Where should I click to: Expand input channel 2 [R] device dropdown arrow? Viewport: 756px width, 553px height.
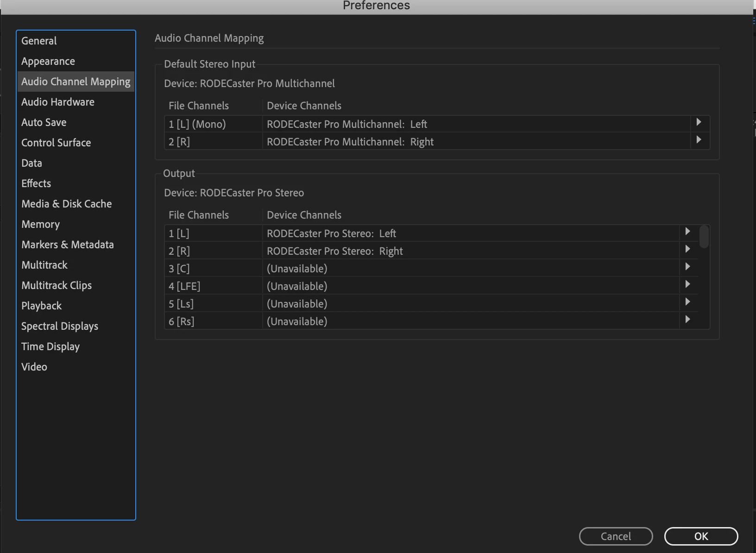(699, 140)
